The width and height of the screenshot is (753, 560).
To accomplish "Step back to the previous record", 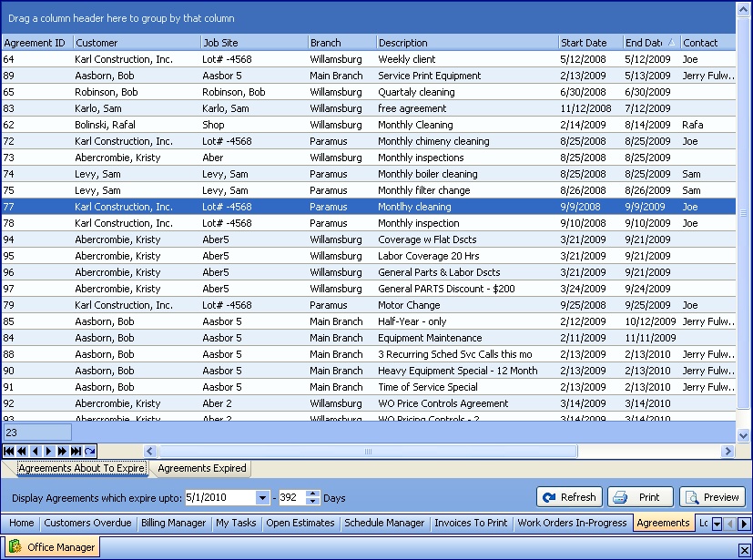I will [36, 451].
